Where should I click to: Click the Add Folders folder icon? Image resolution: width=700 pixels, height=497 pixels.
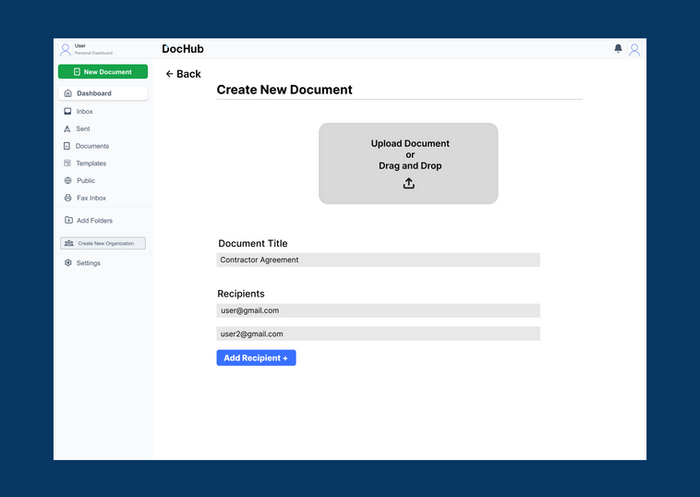(69, 220)
